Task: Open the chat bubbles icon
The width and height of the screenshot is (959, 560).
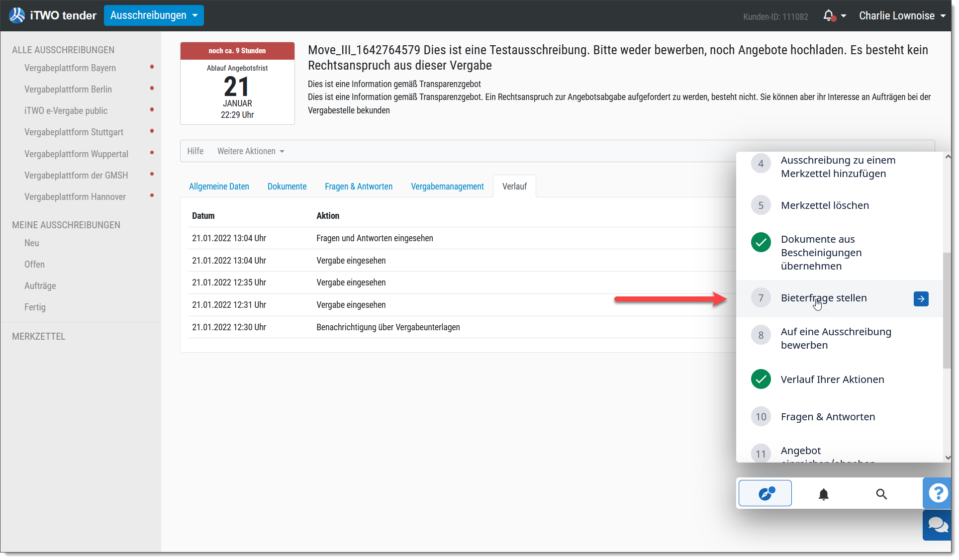Action: click(938, 525)
